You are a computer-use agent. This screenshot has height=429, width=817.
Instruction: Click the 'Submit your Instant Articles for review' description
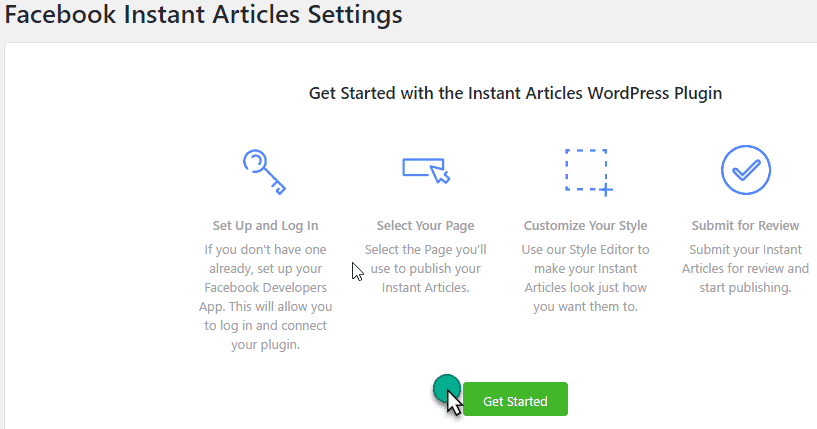tap(746, 268)
